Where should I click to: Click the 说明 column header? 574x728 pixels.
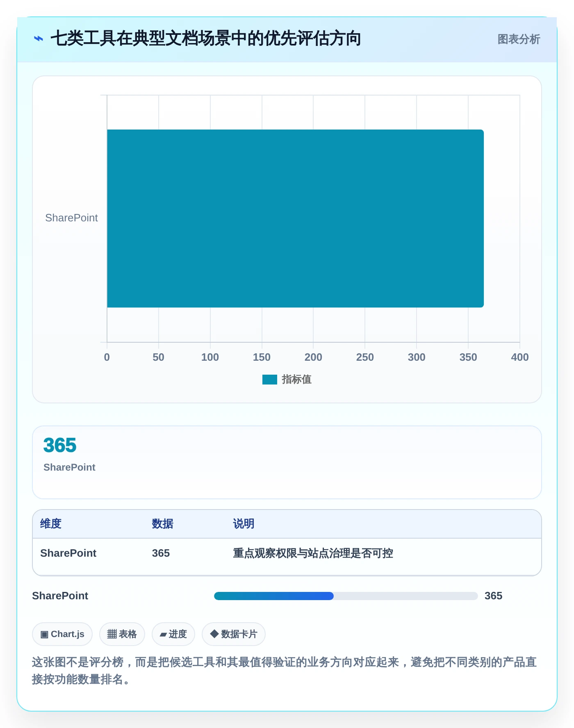click(x=244, y=523)
